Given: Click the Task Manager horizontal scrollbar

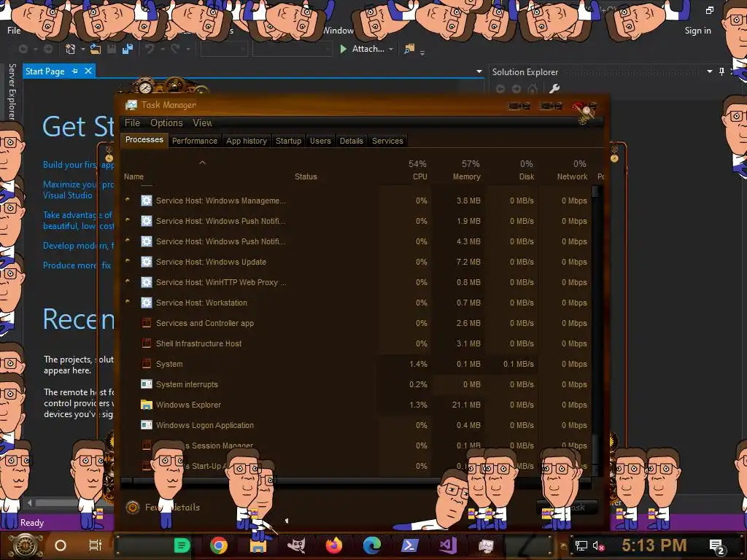Looking at the screenshot, I should 356,481.
